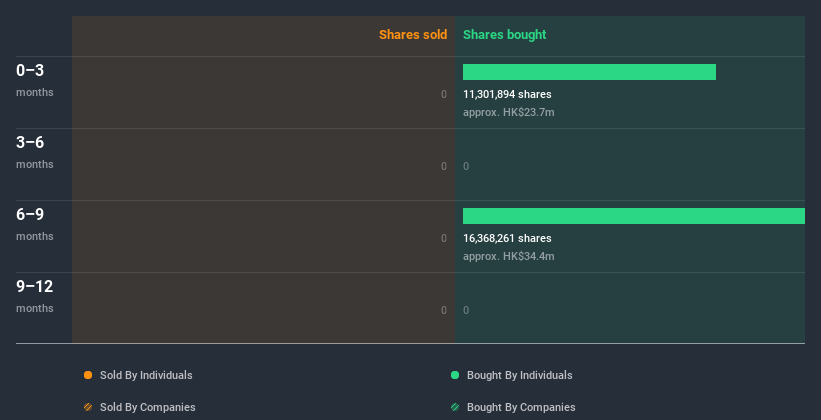Screen dimensions: 821x420
Task: Click the green Bought By Individuals legend dot
Action: click(455, 375)
